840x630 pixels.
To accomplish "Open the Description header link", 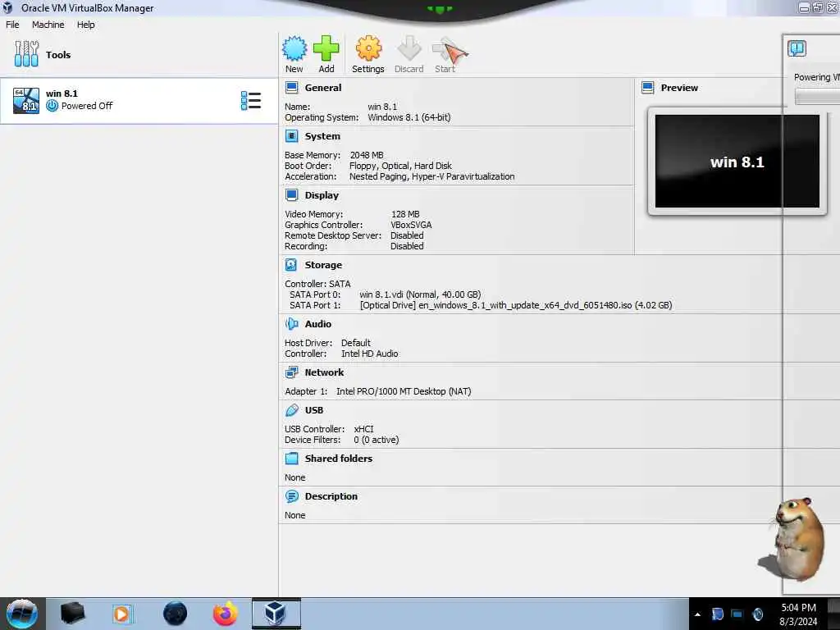I will pos(331,496).
